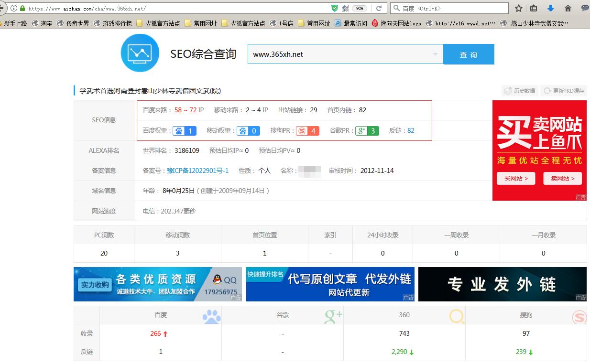This screenshot has height=364, width=590.
Task: Click the downloads arrow icon in the toolbar
Action: point(550,8)
